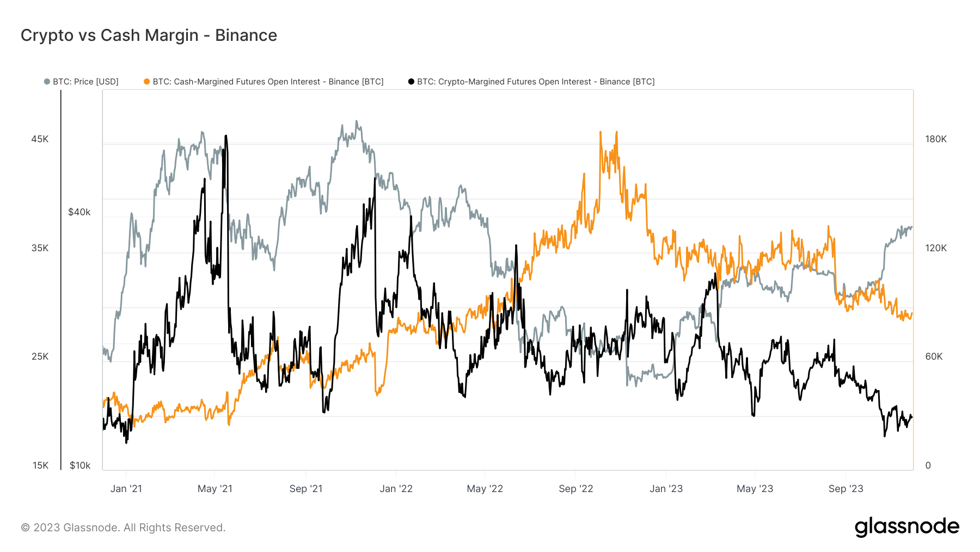Click the gray BTC Price legend dot
980x552 pixels.
(x=47, y=82)
